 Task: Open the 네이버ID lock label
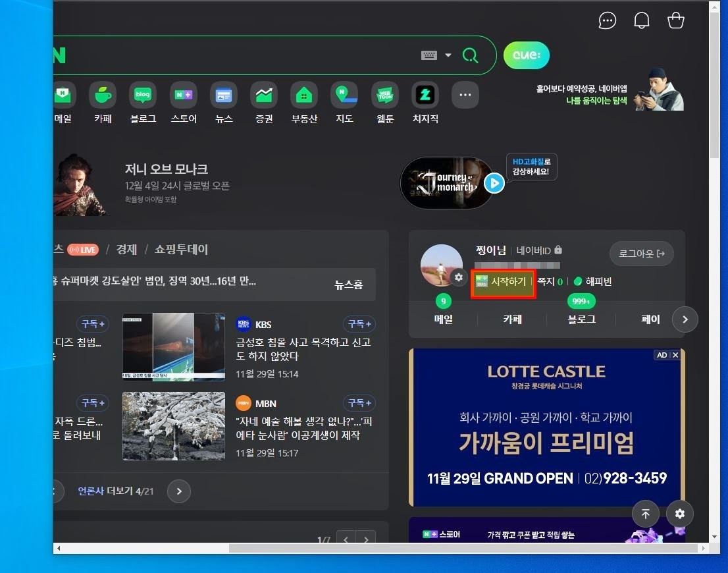tap(539, 250)
